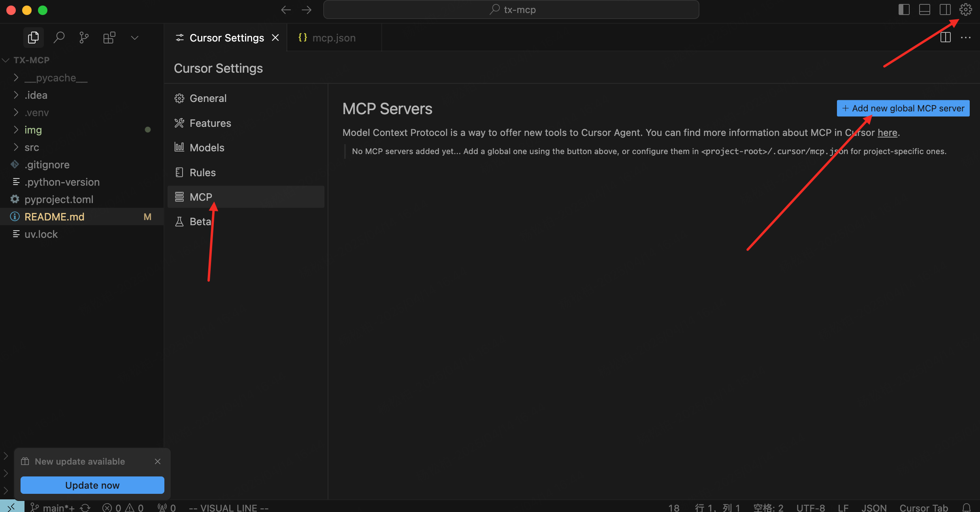Toggle the bottom panel layout
This screenshot has height=512, width=980.
coord(924,9)
